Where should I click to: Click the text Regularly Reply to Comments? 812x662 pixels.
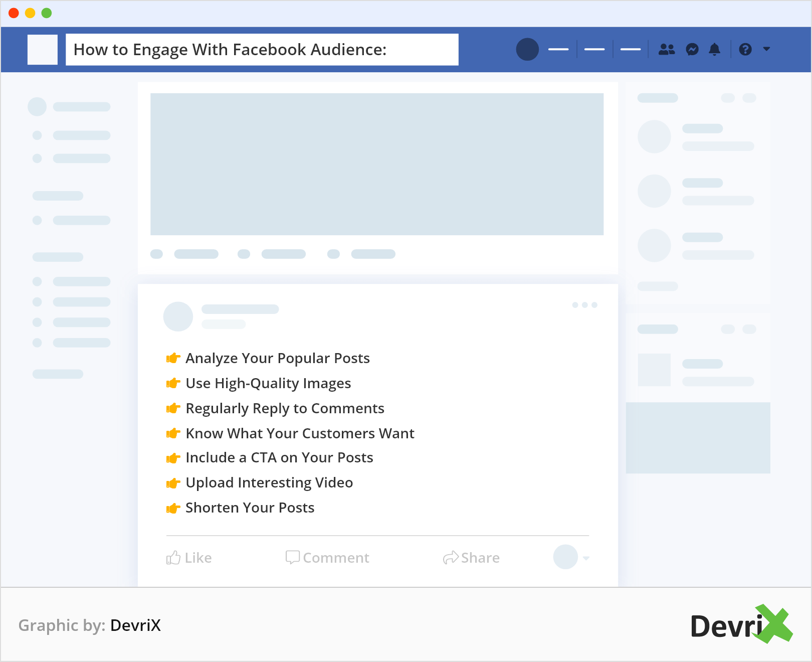coord(285,408)
